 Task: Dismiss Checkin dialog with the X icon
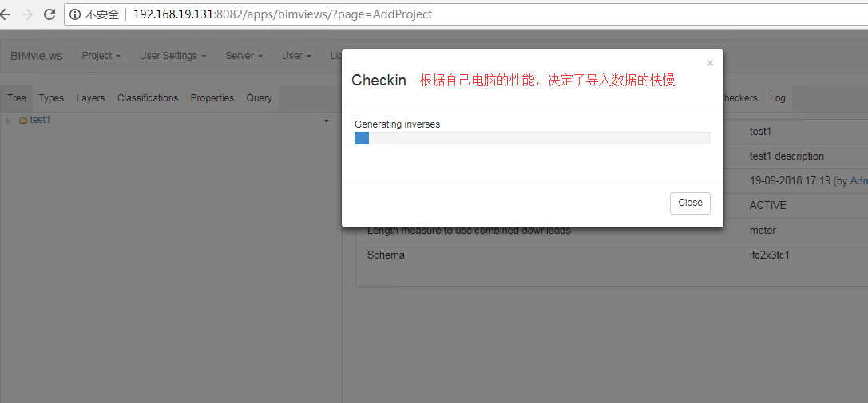pyautogui.click(x=710, y=63)
